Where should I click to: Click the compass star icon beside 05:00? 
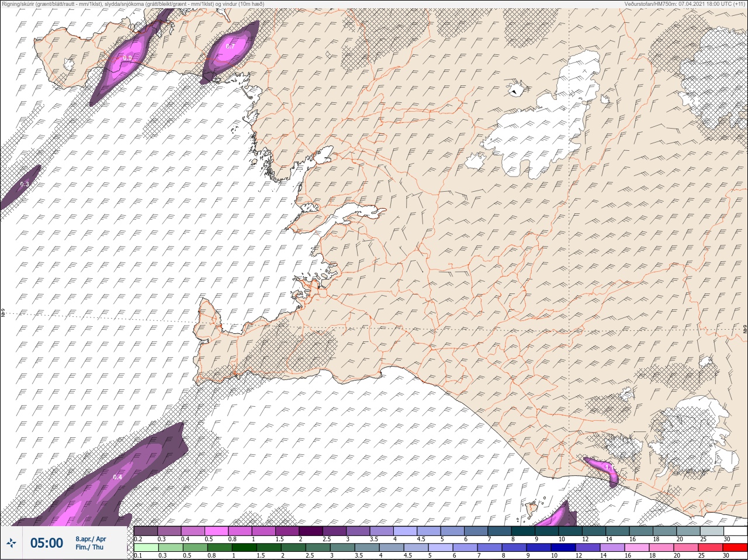click(11, 544)
